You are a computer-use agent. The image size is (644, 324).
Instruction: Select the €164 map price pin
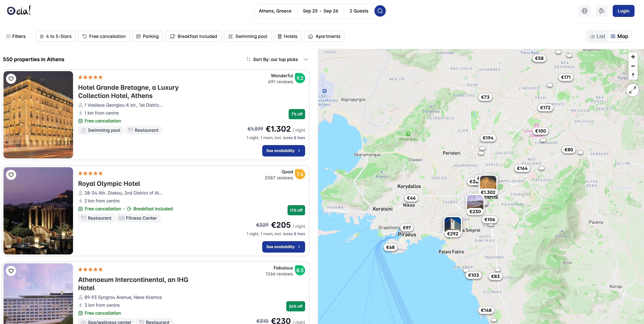522,169
